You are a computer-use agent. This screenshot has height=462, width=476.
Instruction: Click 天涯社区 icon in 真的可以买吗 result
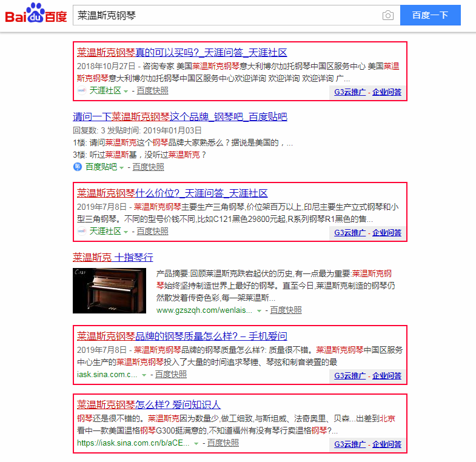(82, 90)
